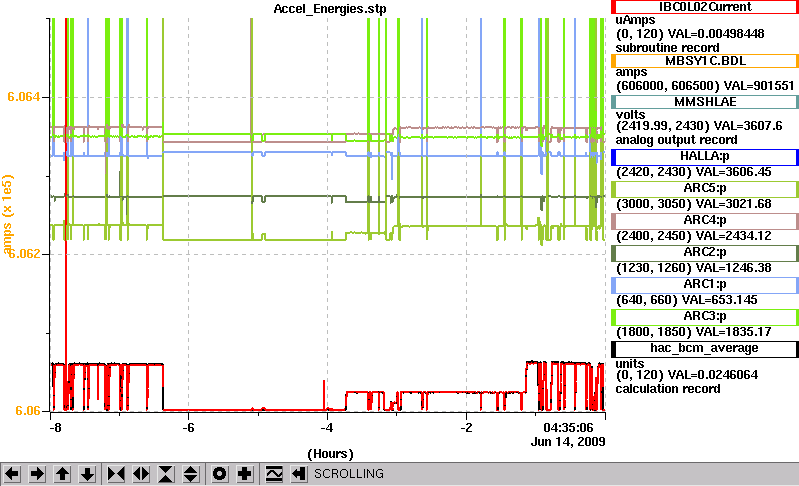Image resolution: width=799 pixels, height=486 pixels.
Task: Select the ARC4:p legend entry
Action: 705,221
